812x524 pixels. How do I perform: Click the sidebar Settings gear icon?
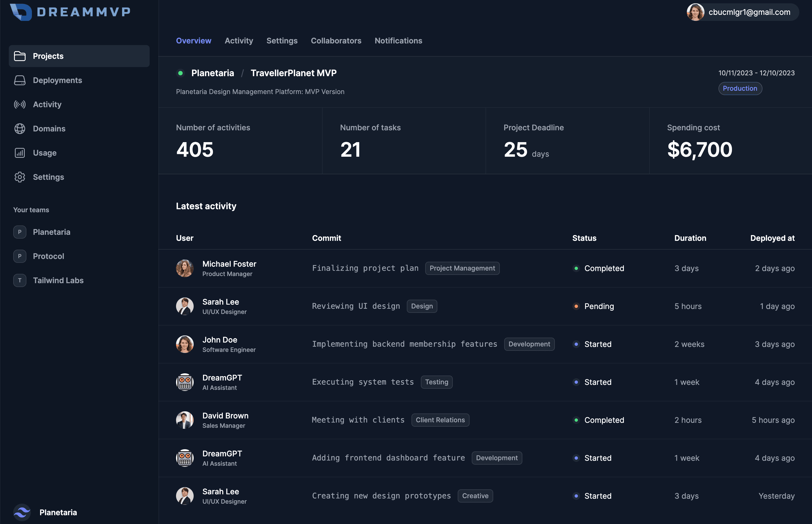pos(20,177)
